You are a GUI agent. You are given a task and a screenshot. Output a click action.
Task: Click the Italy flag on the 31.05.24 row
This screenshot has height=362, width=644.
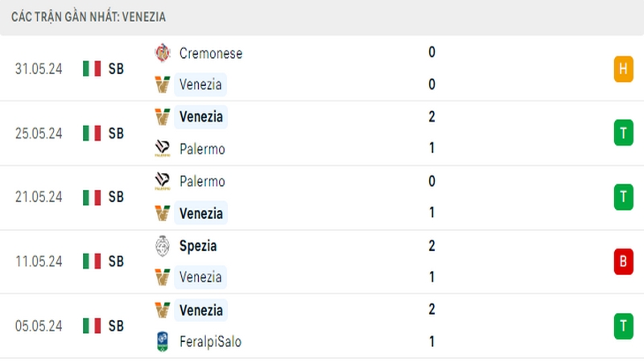click(92, 68)
